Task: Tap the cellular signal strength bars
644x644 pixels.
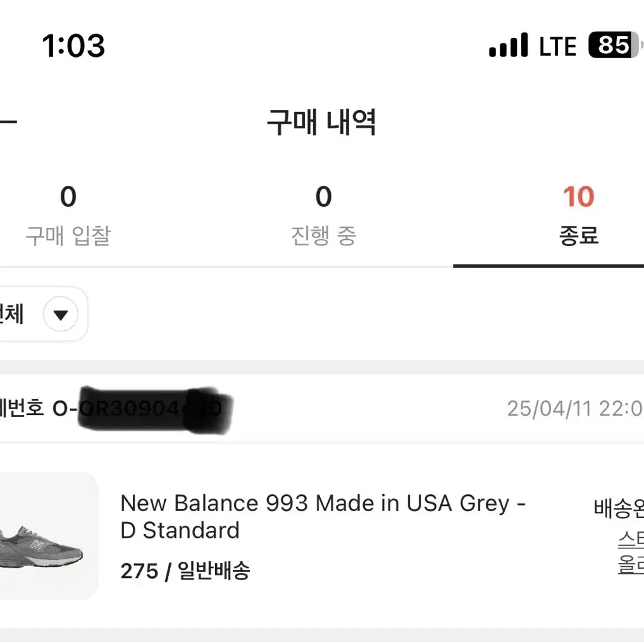Action: coord(507,45)
